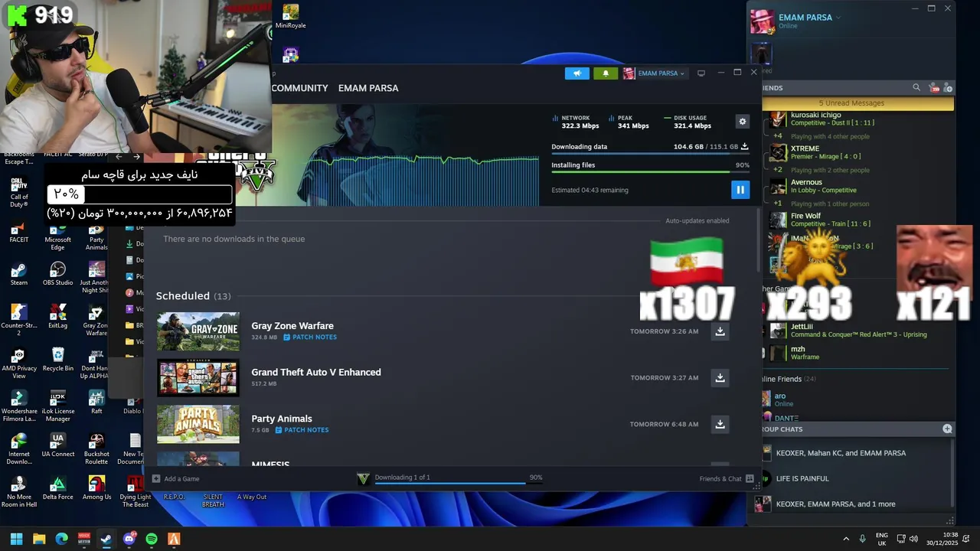The image size is (980, 551).
Task: Click Recycle Bin desktop icon
Action: [57, 360]
